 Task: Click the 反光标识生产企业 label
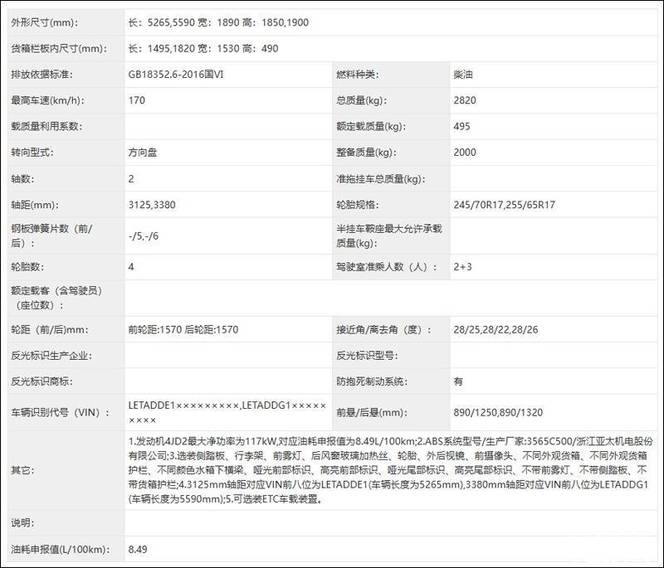(51, 355)
